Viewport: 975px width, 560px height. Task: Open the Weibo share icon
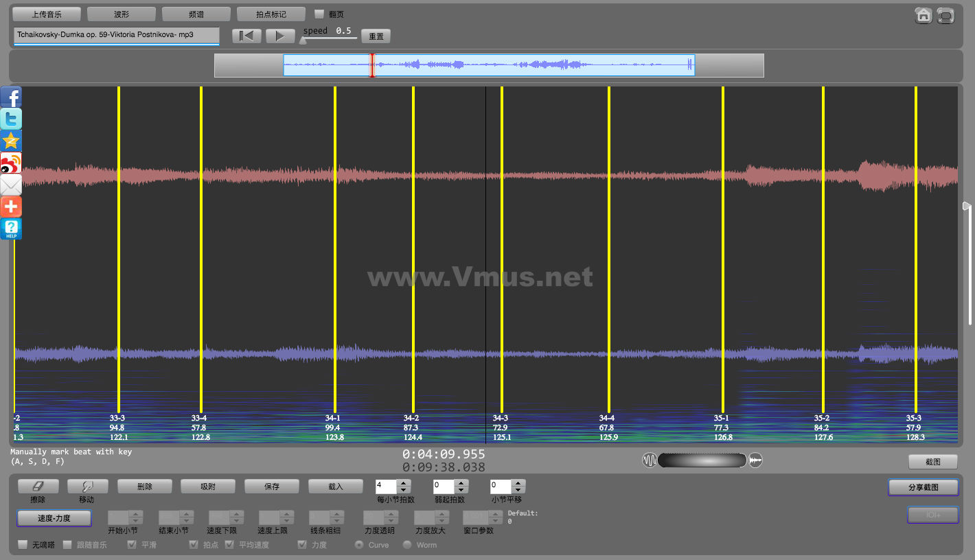(11, 163)
